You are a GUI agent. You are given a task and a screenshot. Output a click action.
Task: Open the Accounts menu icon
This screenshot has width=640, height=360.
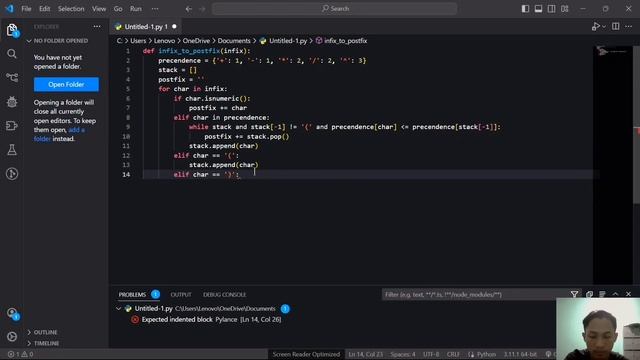12,313
